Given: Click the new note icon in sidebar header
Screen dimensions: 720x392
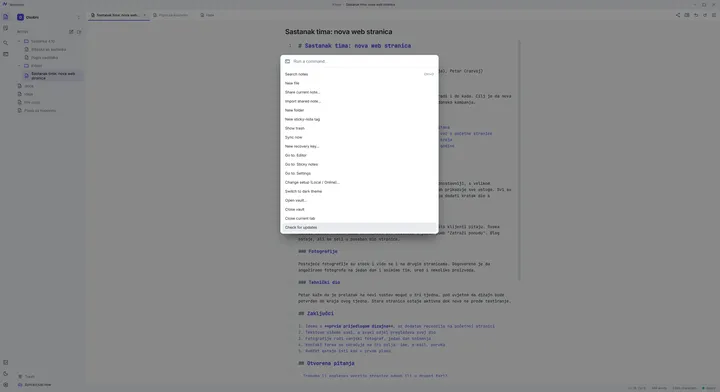Looking at the screenshot, I should pos(71,32).
